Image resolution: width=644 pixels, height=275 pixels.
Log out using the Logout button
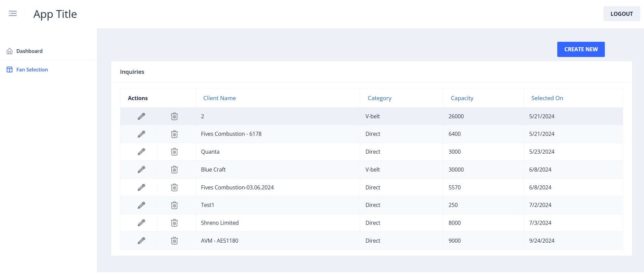pyautogui.click(x=621, y=14)
